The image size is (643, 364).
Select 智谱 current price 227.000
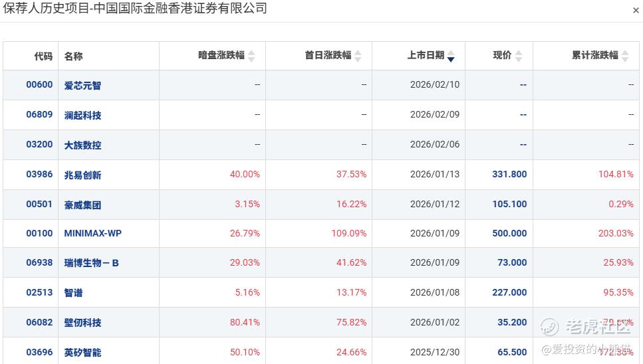pyautogui.click(x=509, y=293)
